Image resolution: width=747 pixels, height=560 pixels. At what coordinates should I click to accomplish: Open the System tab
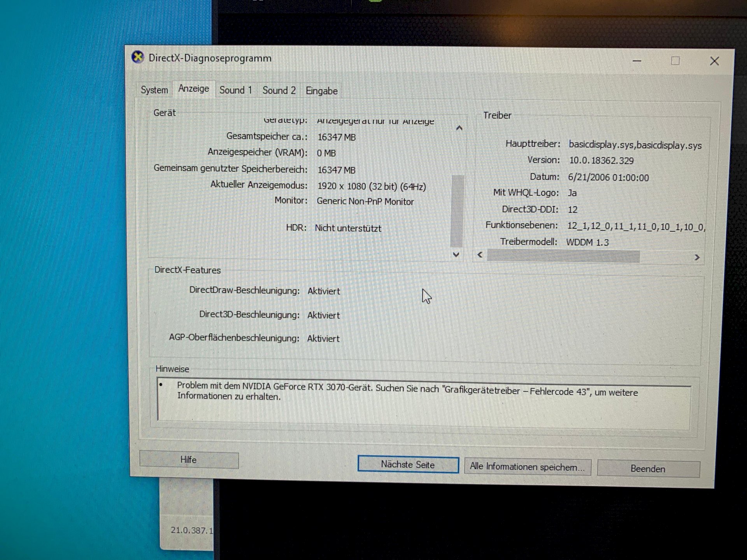154,90
